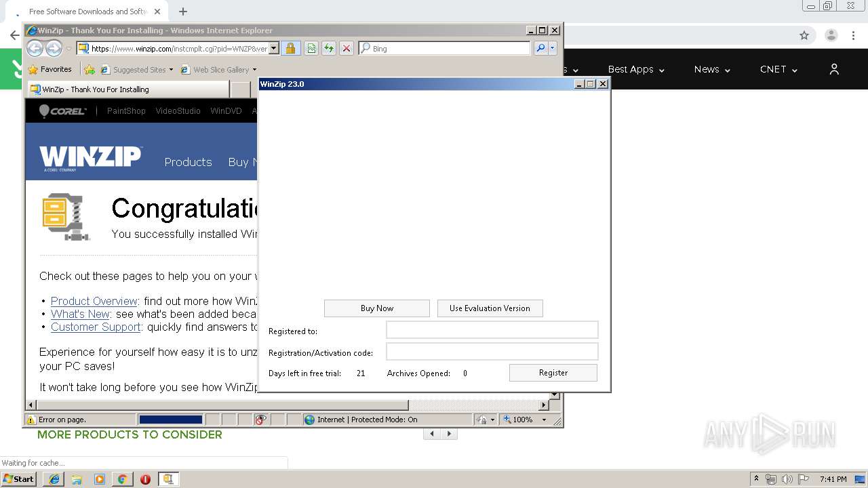Click the Register button
Image resolution: width=868 pixels, height=488 pixels.
click(x=553, y=373)
